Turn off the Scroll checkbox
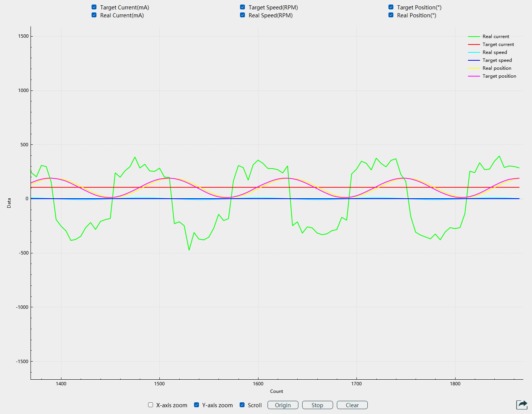The height and width of the screenshot is (414, 532). point(242,405)
